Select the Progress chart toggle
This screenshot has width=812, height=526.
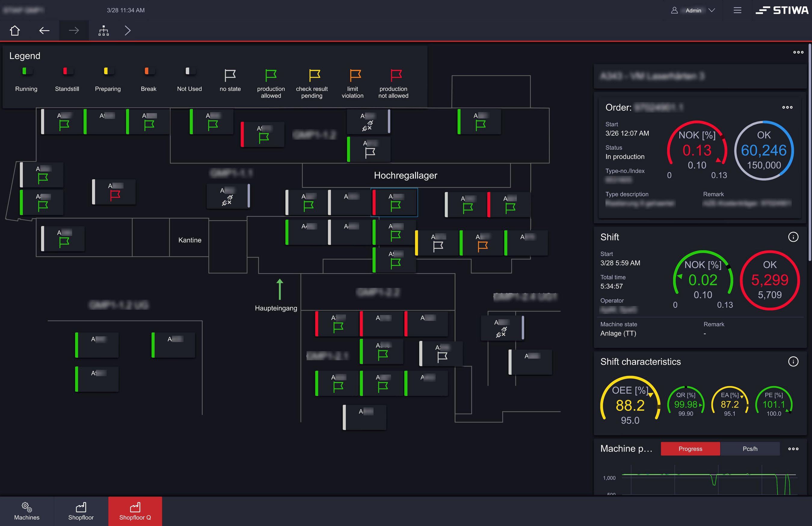[690, 449]
